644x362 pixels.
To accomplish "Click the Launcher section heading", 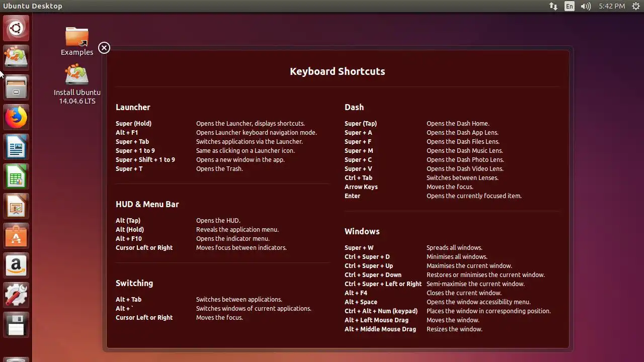I will (x=133, y=107).
